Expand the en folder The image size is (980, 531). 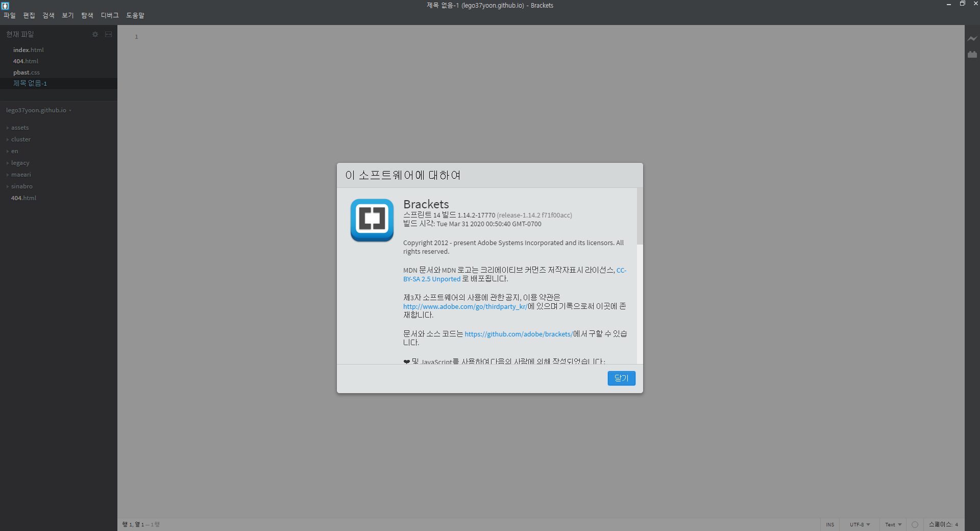[x=14, y=151]
